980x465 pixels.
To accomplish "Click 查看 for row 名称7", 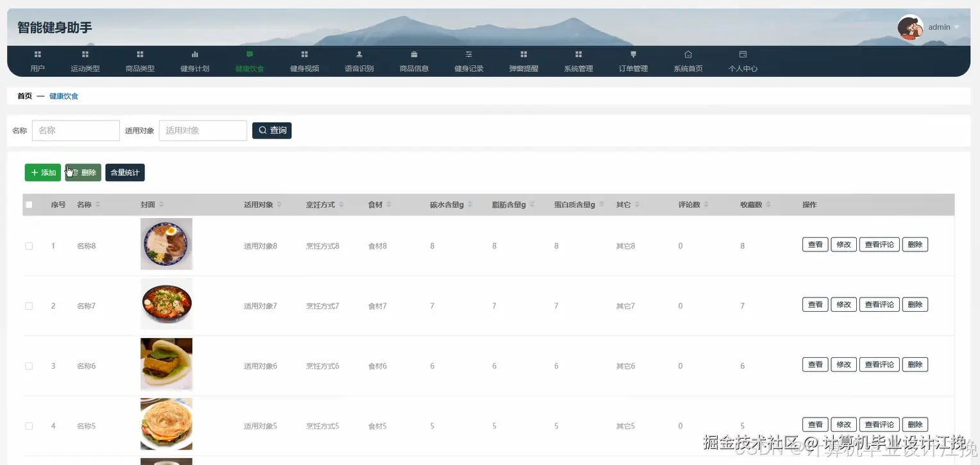I will click(x=815, y=305).
